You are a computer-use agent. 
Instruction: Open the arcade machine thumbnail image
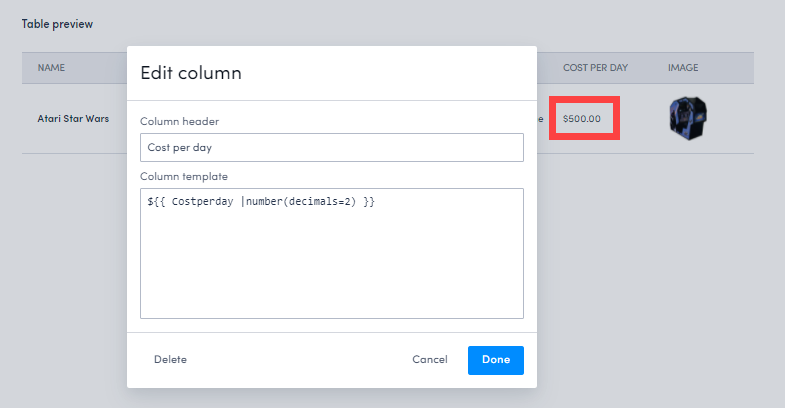688,118
